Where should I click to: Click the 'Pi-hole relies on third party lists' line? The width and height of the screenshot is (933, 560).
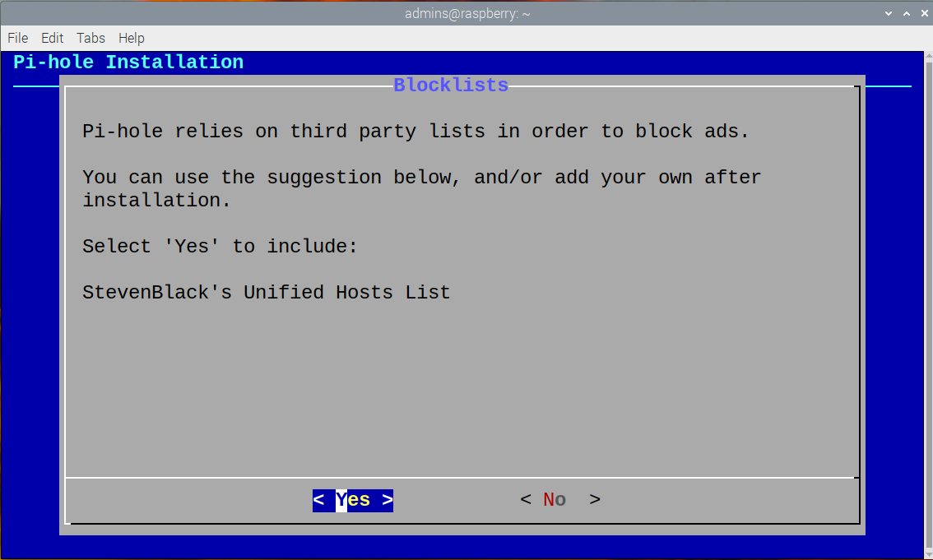pos(416,132)
